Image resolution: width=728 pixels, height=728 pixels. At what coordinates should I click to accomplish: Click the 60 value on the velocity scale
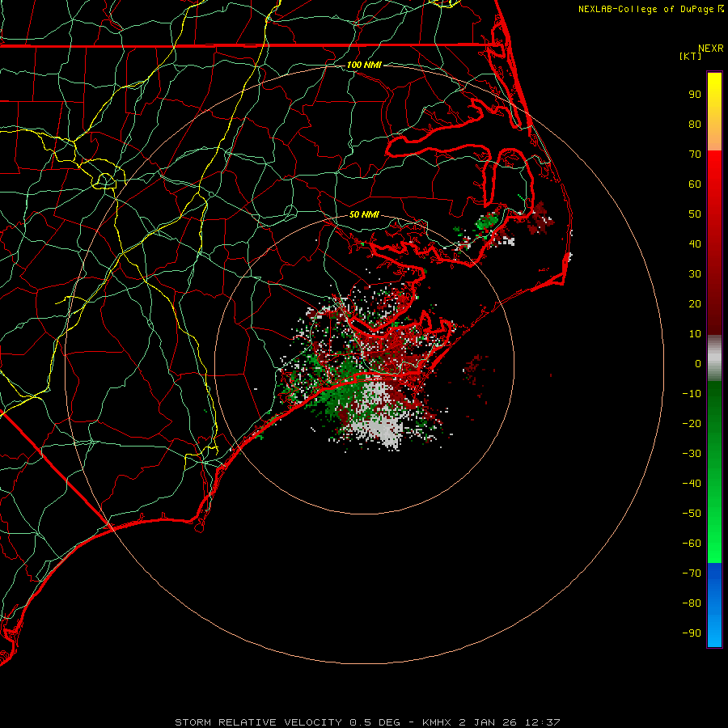click(695, 184)
